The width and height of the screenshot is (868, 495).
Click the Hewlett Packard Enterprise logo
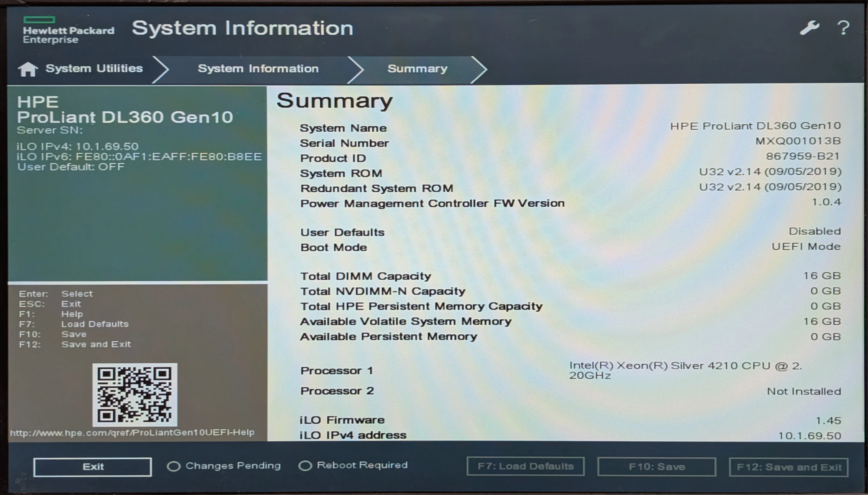pyautogui.click(x=68, y=30)
